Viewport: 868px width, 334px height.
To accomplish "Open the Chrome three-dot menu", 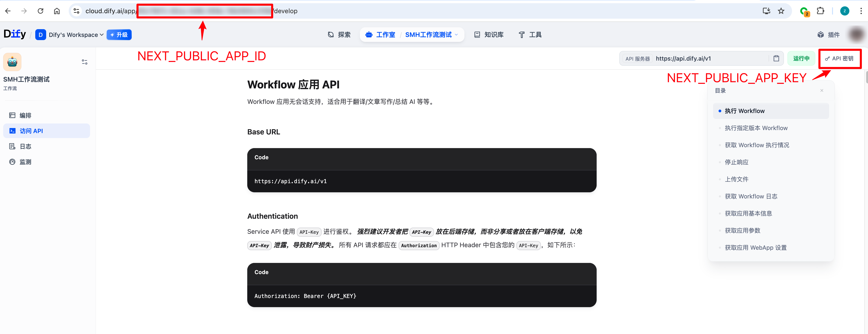I will (x=861, y=11).
